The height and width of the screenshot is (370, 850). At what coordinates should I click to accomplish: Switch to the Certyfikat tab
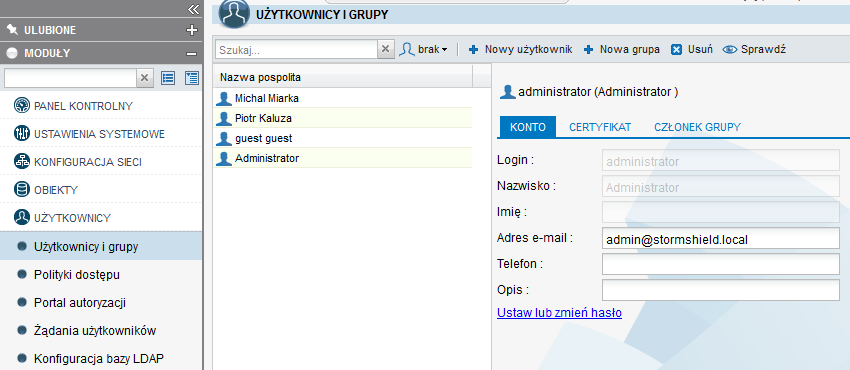pos(600,127)
